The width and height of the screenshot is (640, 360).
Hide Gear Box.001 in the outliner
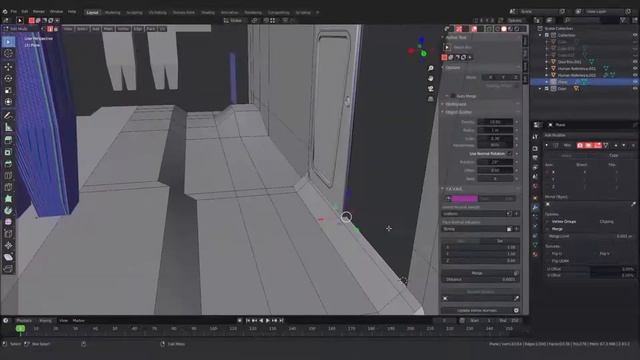635,62
